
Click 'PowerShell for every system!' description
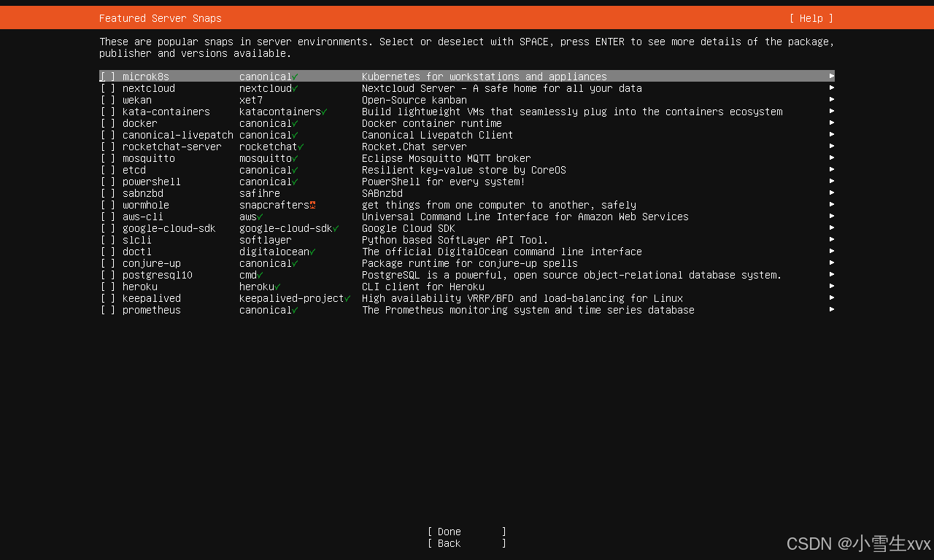[x=444, y=182]
